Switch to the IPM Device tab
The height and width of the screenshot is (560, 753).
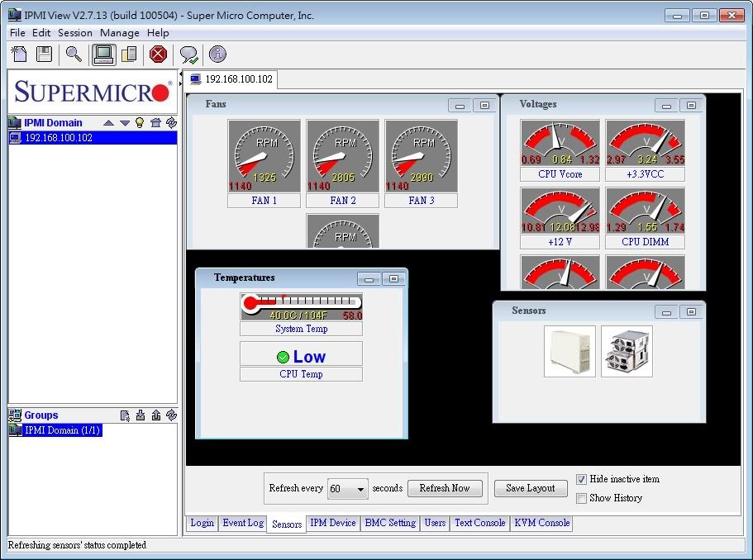click(x=333, y=523)
